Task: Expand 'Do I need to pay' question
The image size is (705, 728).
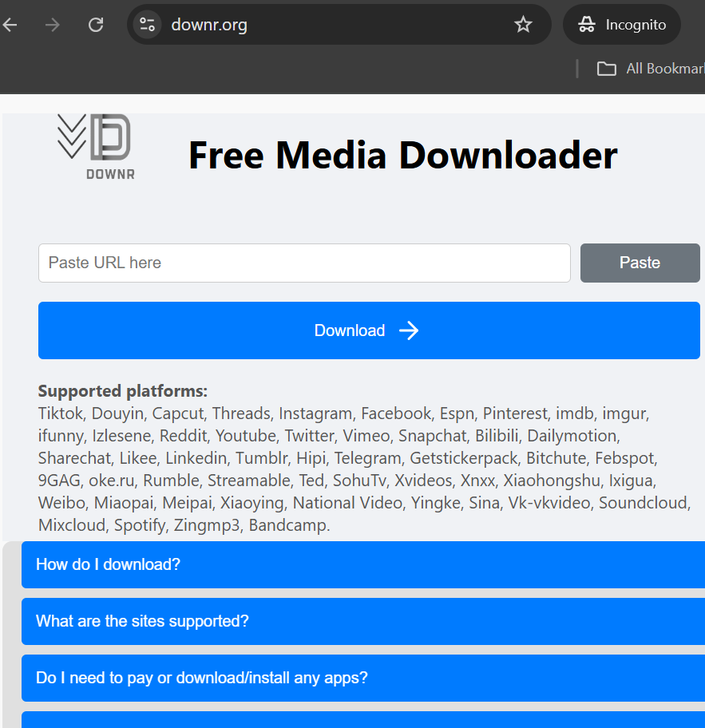Action: [x=363, y=678]
